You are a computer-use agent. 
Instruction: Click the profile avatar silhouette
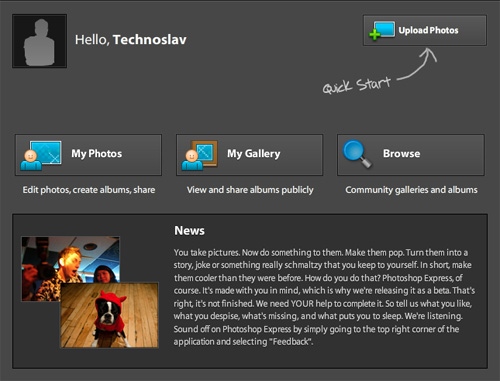(40, 41)
